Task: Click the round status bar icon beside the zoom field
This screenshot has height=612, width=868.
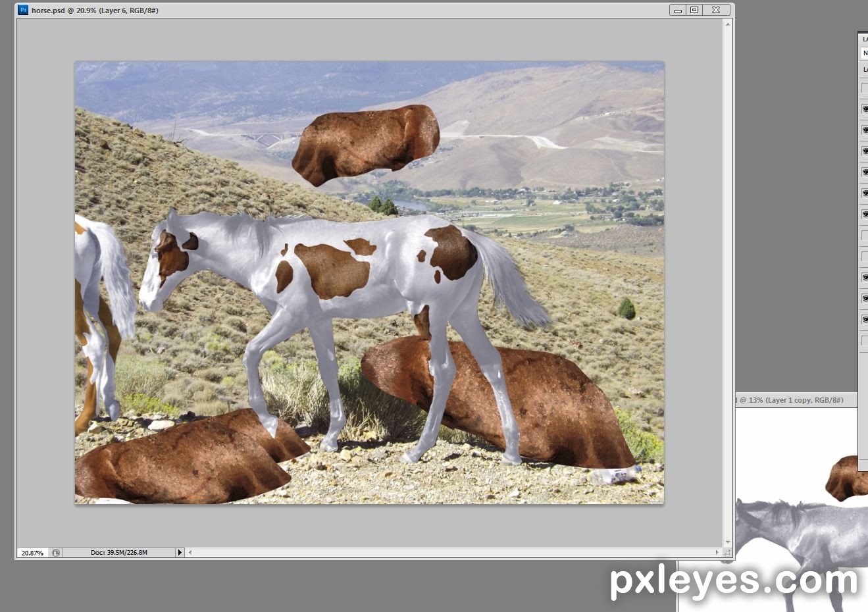Action: coord(56,553)
